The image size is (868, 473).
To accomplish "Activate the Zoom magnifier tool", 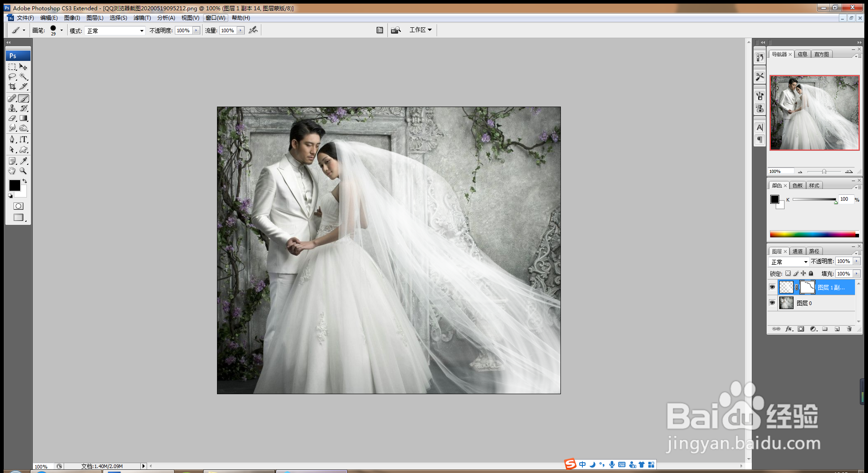I will tap(23, 171).
